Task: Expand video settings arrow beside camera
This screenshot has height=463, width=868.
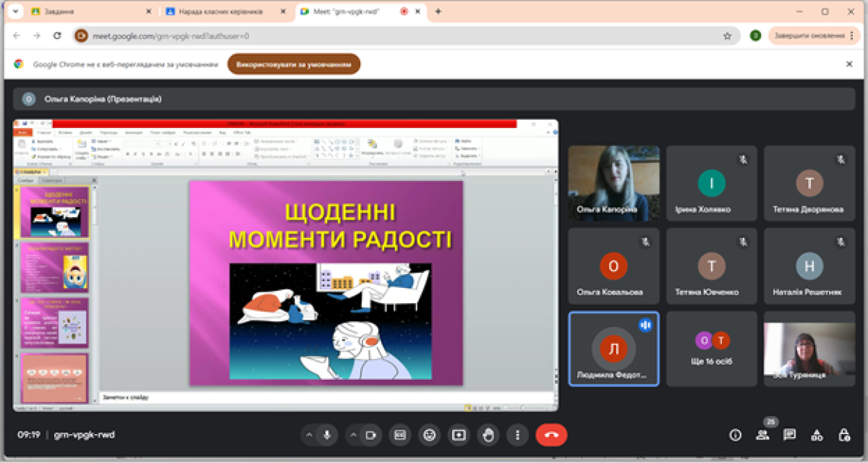Action: click(x=354, y=435)
